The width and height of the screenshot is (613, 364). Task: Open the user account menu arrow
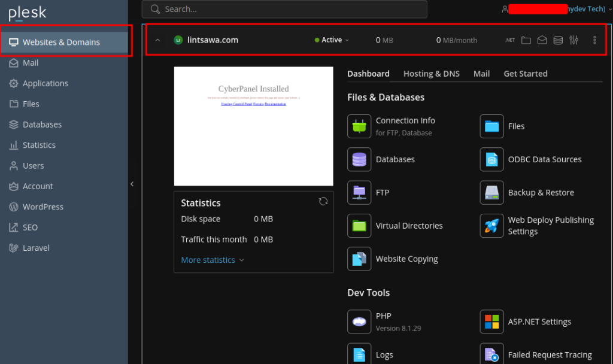pyautogui.click(x=610, y=9)
